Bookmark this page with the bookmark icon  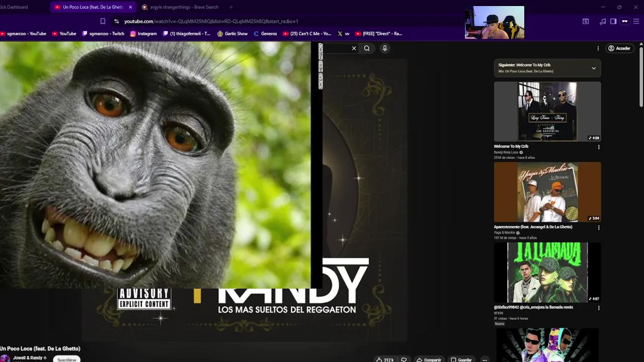coord(103,21)
